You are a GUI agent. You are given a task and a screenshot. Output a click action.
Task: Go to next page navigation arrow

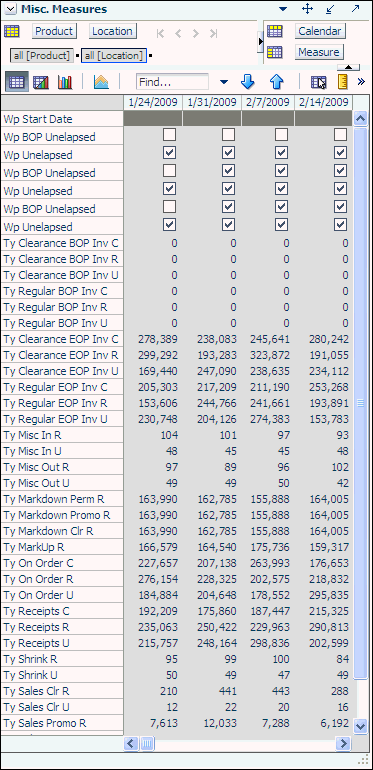[196, 33]
